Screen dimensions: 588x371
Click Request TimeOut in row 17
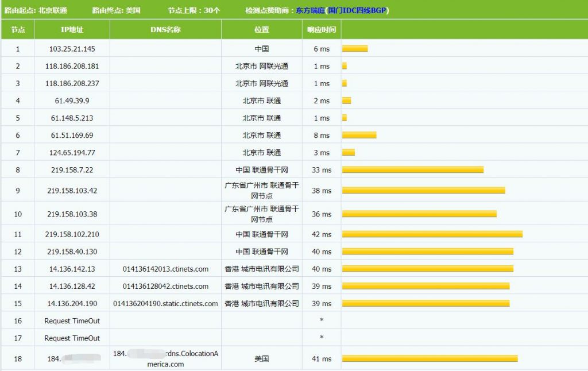click(72, 338)
